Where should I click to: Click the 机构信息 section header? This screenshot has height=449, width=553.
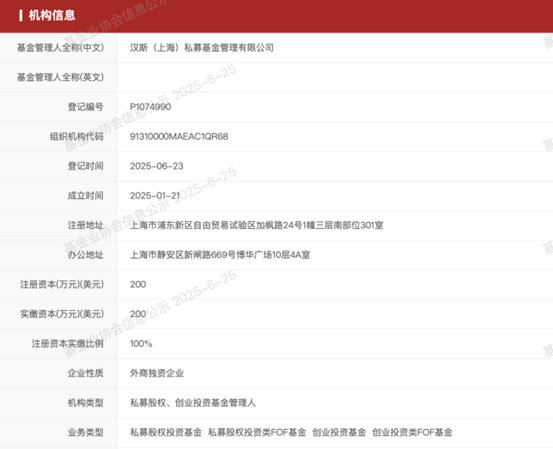(x=51, y=15)
